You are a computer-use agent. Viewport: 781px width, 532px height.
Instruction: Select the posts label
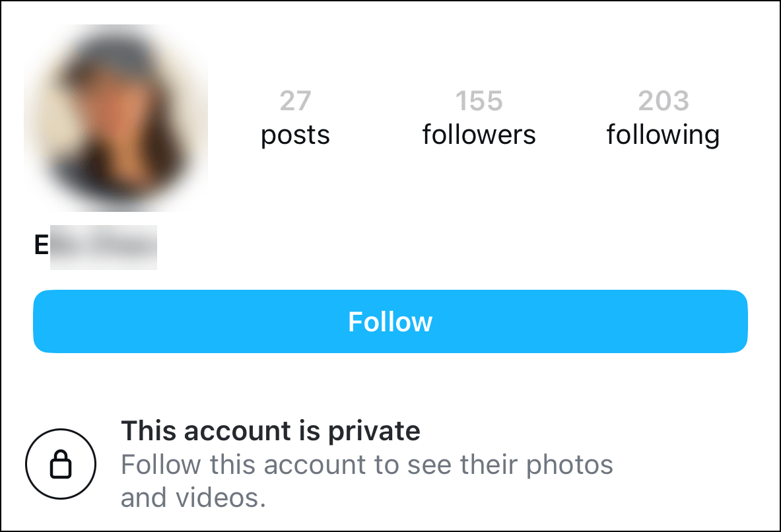(x=295, y=135)
